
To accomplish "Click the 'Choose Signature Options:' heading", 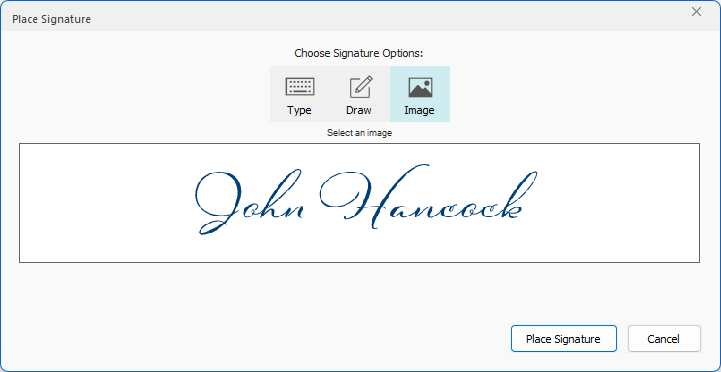I will 359,53.
